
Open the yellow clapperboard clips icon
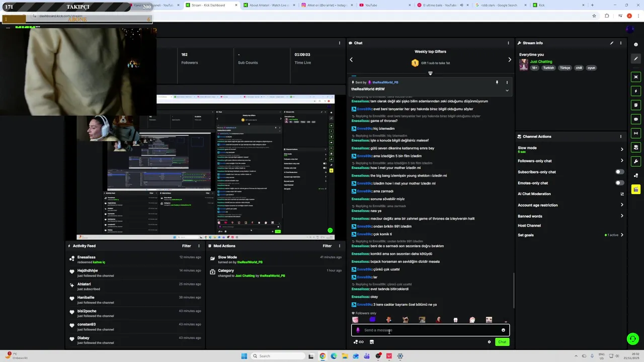(x=636, y=190)
